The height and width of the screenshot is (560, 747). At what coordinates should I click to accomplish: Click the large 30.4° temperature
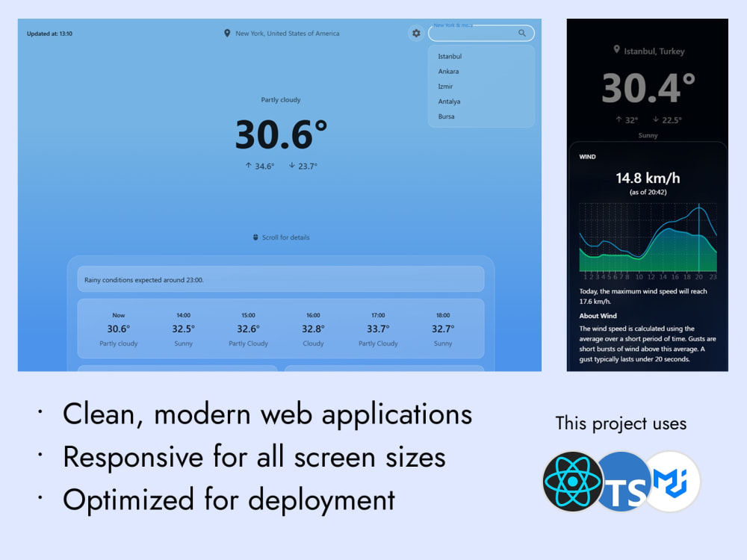[648, 88]
